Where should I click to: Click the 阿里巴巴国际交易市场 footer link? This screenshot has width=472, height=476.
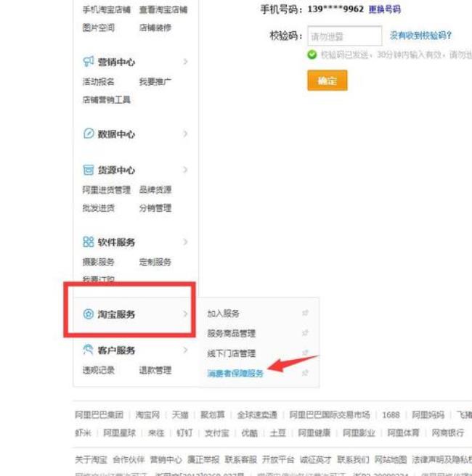click(x=330, y=414)
